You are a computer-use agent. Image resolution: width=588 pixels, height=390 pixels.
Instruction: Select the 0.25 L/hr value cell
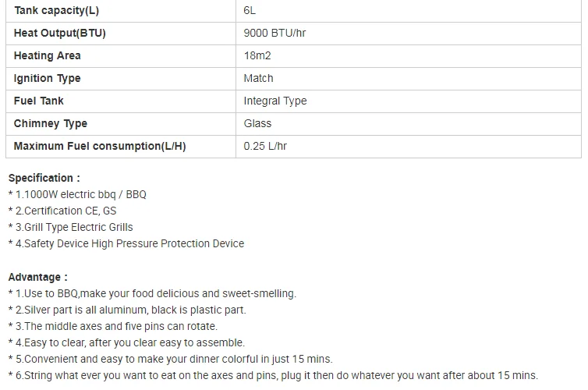pos(409,147)
